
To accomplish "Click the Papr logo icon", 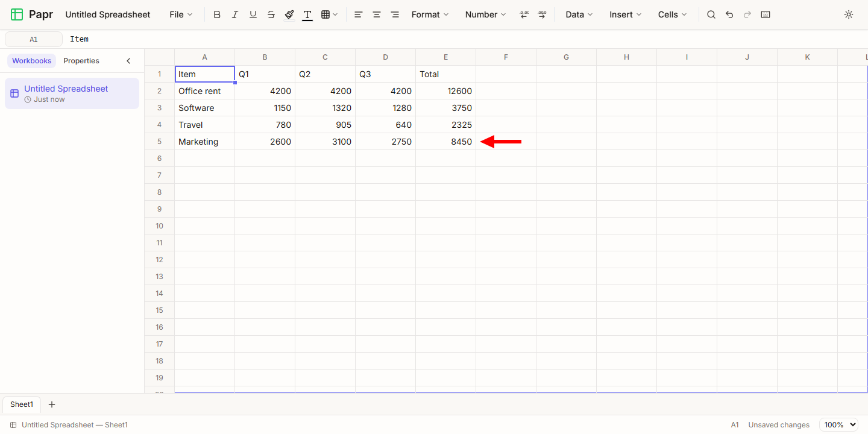I will [x=17, y=14].
